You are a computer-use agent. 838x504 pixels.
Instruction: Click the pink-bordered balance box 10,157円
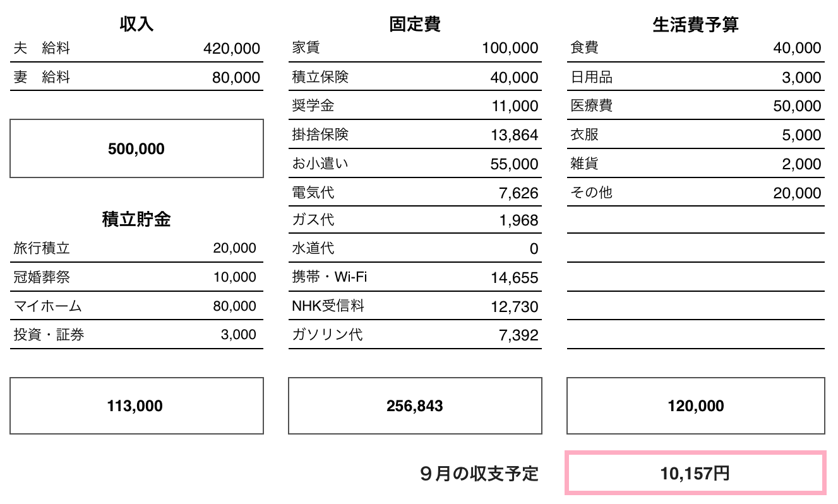pyautogui.click(x=695, y=473)
